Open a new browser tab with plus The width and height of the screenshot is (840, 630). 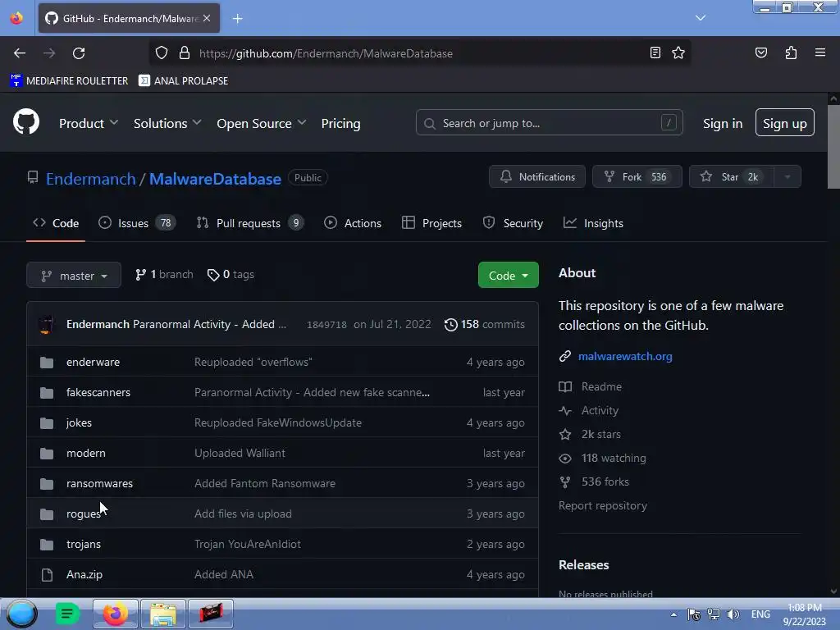point(237,19)
